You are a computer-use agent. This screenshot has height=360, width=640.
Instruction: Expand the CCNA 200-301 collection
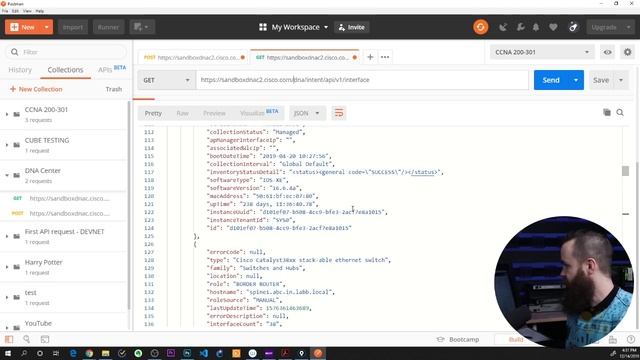(x=7, y=114)
